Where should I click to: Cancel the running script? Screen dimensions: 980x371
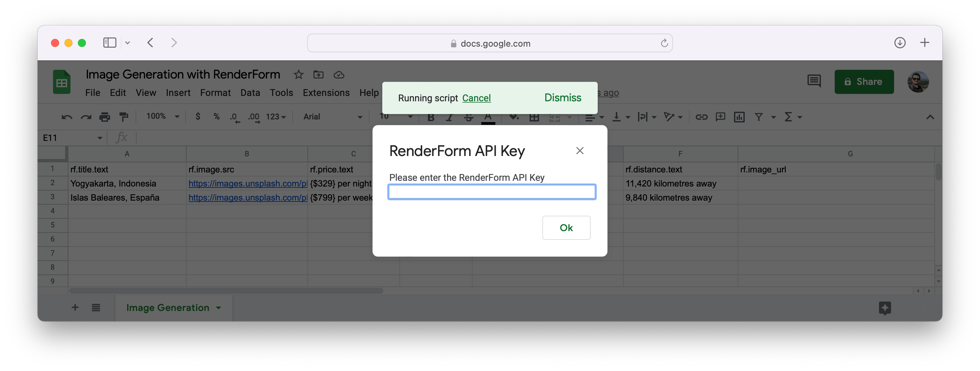[x=476, y=98]
